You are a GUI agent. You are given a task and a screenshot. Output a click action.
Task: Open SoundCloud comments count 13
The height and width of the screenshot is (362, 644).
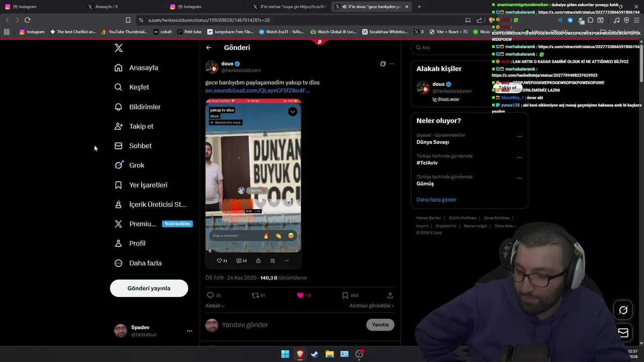click(x=242, y=260)
